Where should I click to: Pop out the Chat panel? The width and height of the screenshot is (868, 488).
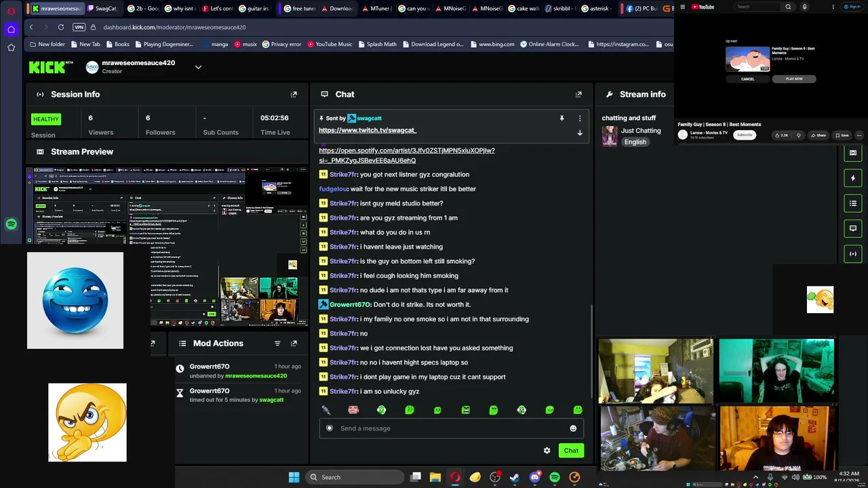tap(578, 94)
